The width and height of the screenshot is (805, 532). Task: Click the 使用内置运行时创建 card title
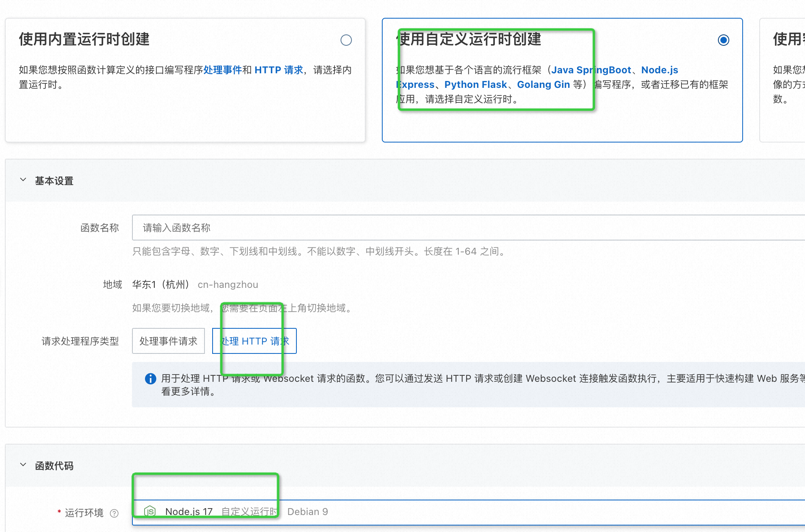pos(84,39)
